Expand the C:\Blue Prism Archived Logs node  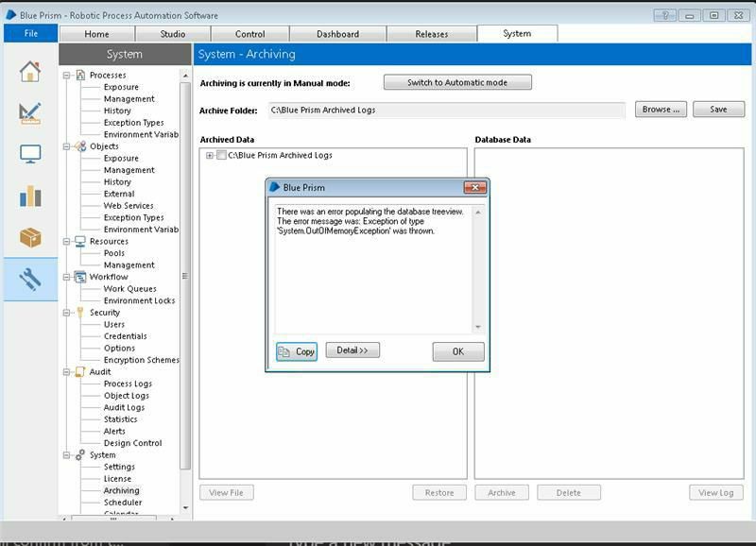209,156
